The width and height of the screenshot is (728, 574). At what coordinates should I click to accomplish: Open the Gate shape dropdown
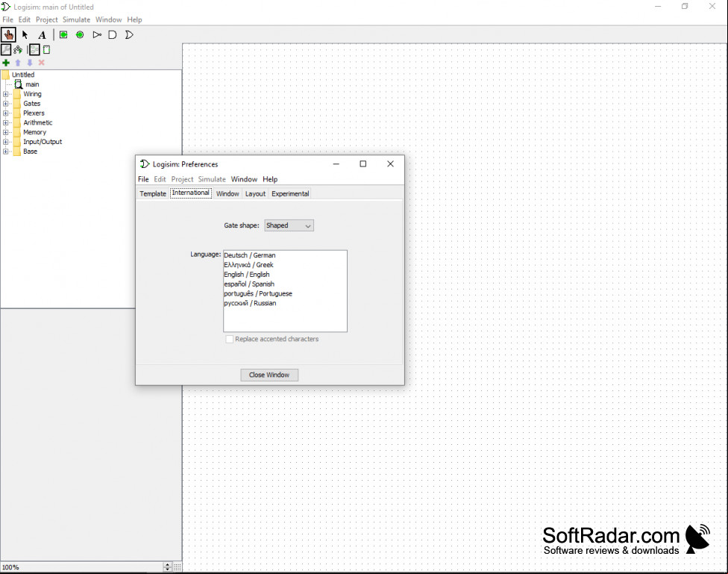(289, 225)
